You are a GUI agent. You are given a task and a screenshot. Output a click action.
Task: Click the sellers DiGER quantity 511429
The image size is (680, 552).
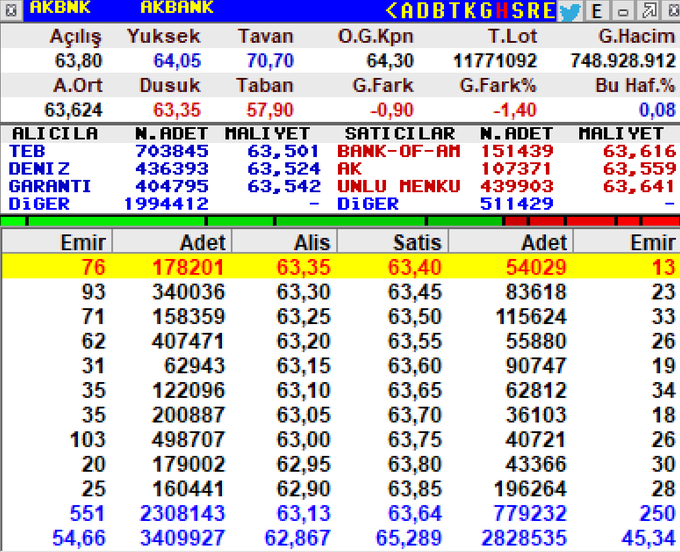[x=517, y=204]
